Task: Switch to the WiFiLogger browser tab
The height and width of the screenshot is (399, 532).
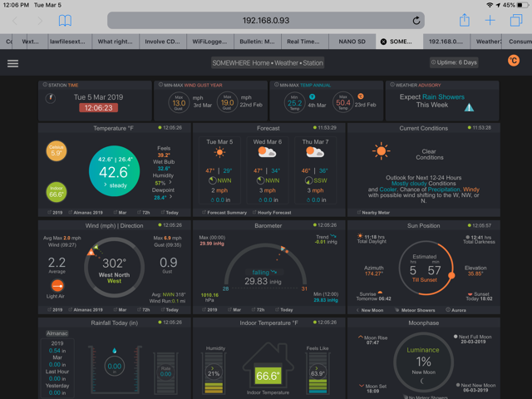Action: 210,41
